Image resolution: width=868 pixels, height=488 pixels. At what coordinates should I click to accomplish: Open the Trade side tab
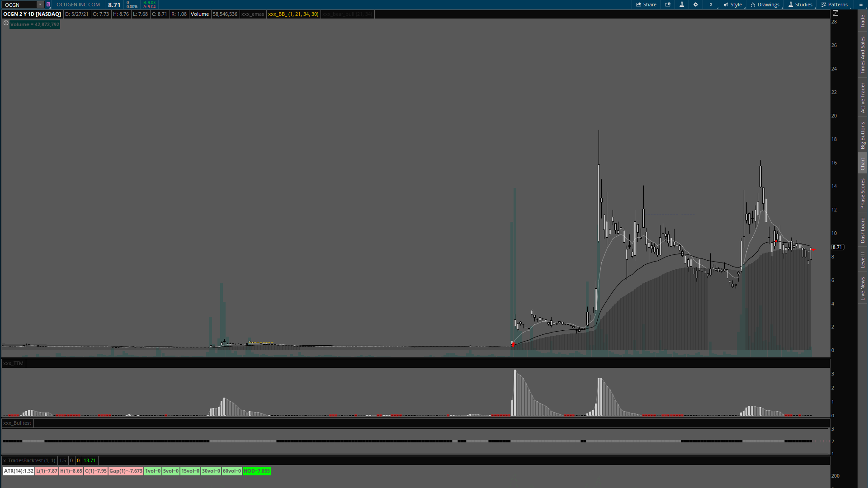[863, 21]
